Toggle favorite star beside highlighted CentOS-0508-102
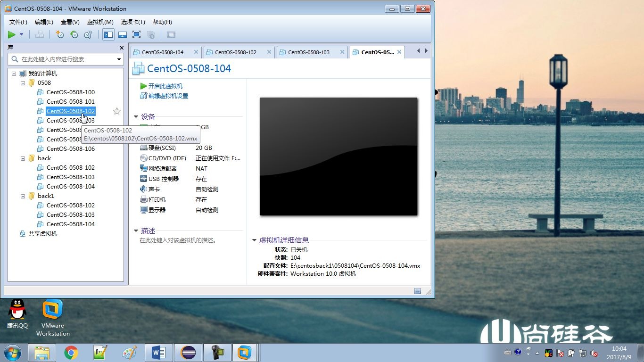The height and width of the screenshot is (362, 644). click(117, 111)
